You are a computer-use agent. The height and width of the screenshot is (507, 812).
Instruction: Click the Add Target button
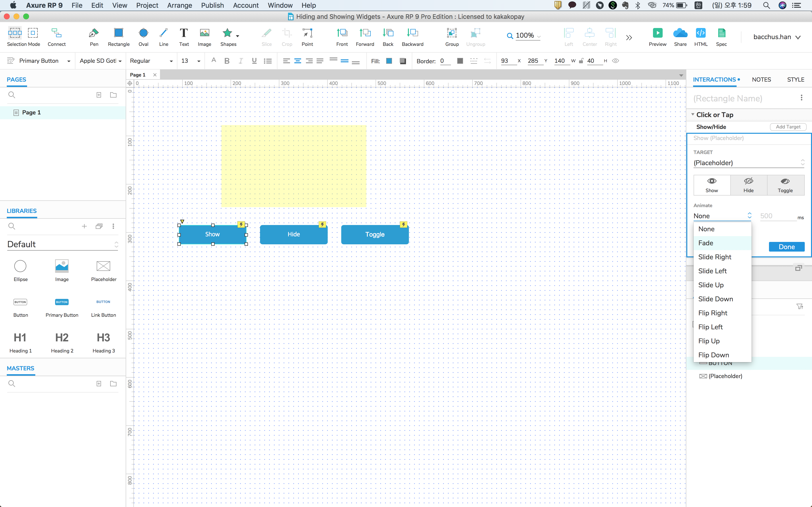coord(788,127)
